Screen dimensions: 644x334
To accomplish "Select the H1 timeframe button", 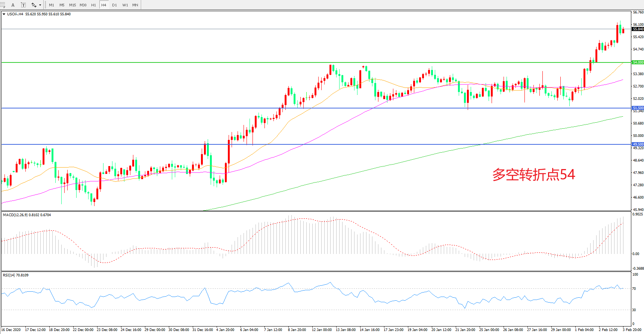I will pos(93,5).
